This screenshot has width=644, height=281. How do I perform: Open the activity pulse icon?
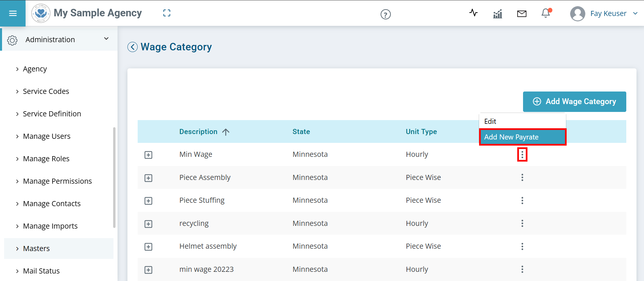pos(473,13)
